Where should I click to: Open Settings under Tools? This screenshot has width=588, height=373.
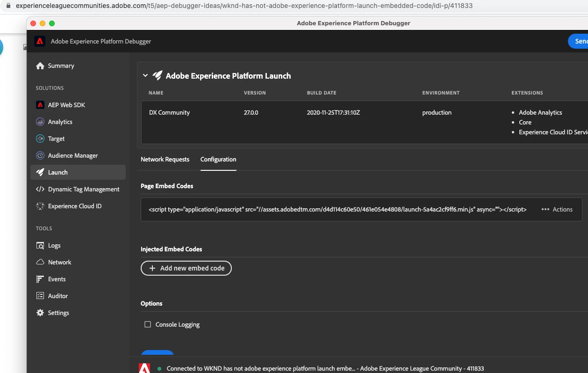(x=78, y=313)
